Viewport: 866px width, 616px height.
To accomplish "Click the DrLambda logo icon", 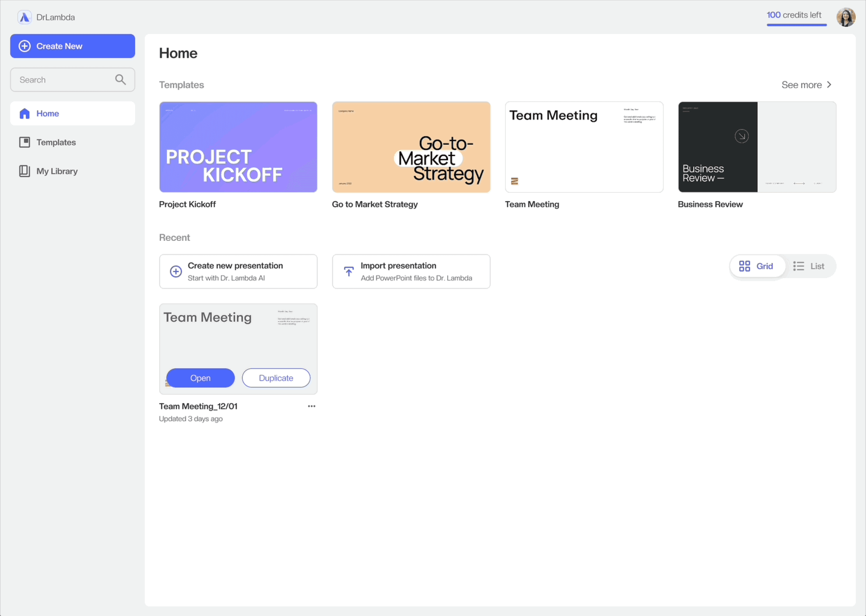I will [x=25, y=17].
